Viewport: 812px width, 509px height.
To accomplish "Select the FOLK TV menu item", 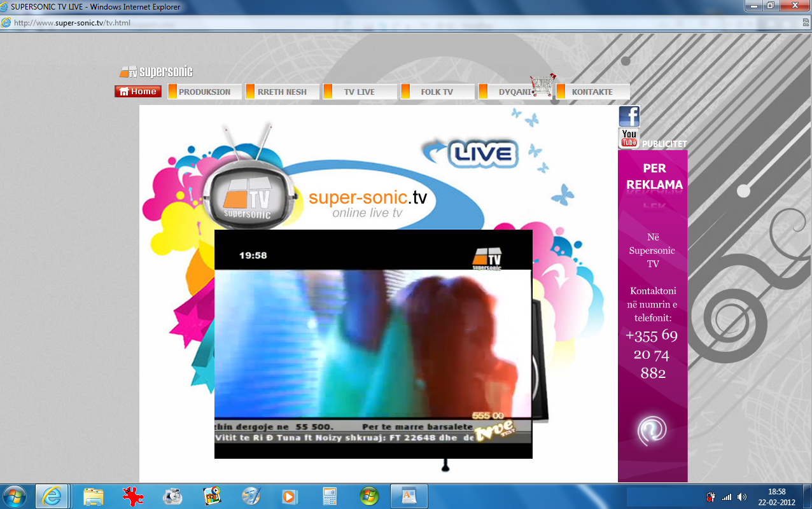I will pyautogui.click(x=437, y=91).
